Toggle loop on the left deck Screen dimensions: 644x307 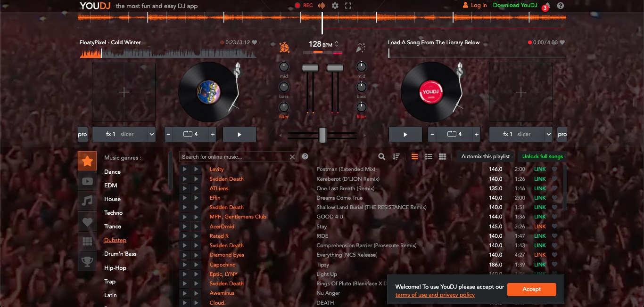190,134
